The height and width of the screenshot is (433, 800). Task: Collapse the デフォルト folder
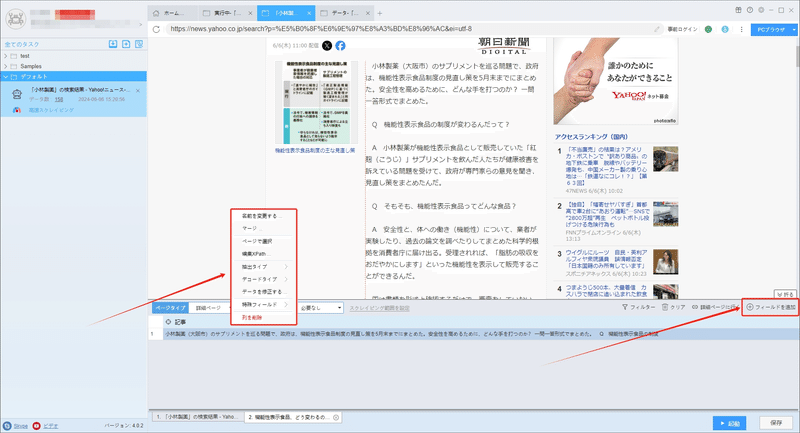[x=6, y=77]
